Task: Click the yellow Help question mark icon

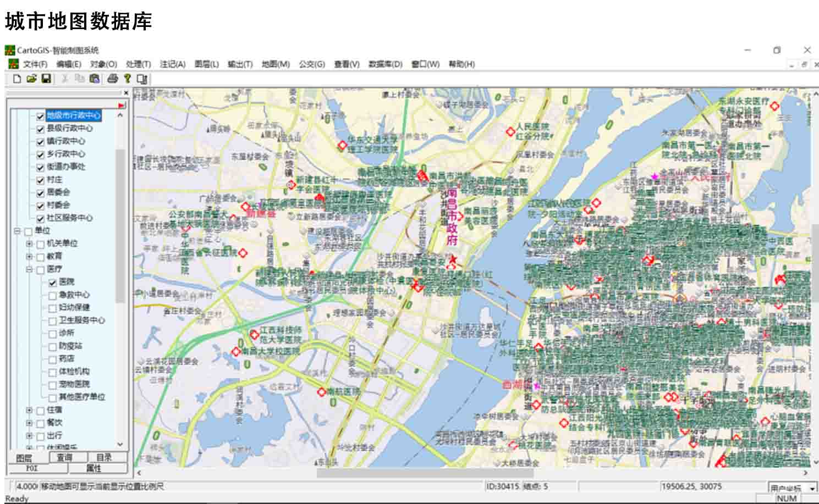Action: click(x=127, y=79)
